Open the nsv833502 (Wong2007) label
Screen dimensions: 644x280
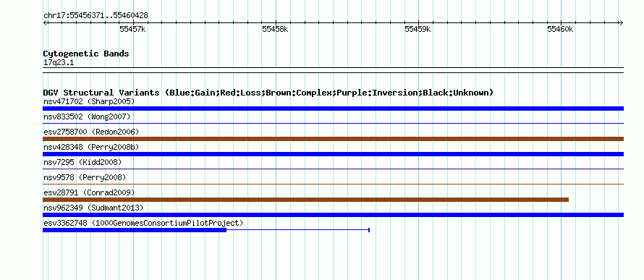click(87, 116)
